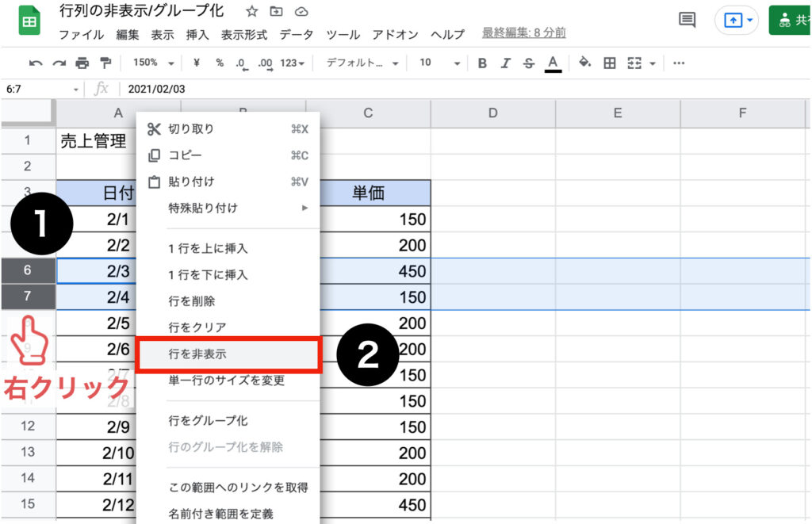
Task: Open the merge cells dropdown arrow
Action: tap(653, 63)
